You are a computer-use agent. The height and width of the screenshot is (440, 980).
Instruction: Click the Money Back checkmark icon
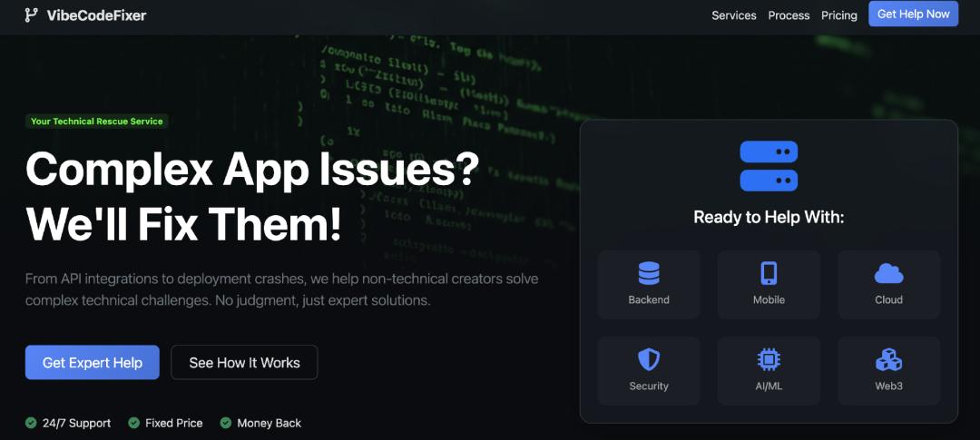(226, 423)
